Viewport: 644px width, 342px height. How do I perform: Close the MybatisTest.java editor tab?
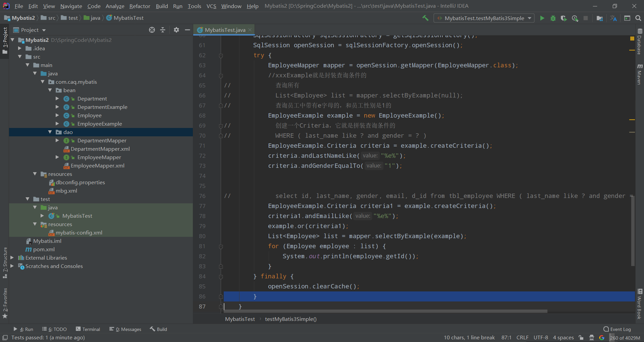pos(250,30)
